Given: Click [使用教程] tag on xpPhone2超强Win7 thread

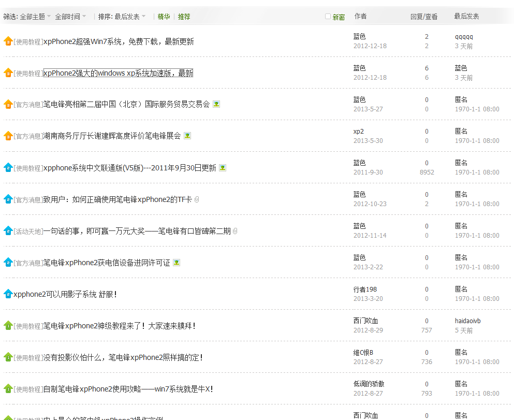Looking at the screenshot, I should click(x=28, y=42).
